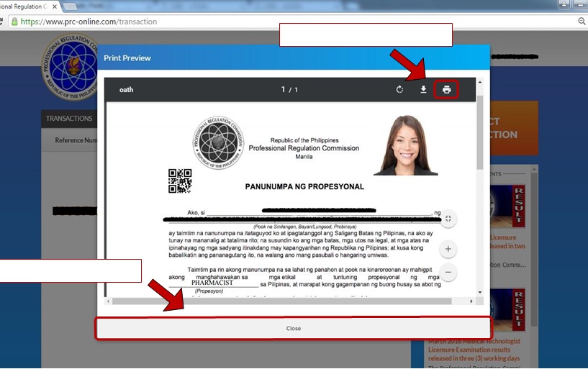Open the Medical Technologist results news link
This screenshot has height=369, width=588.
474,350
